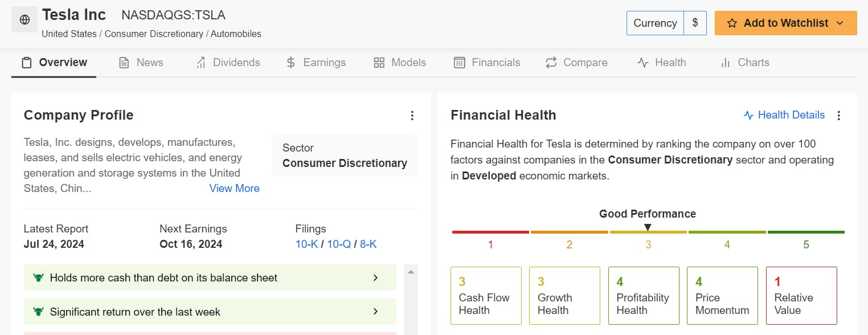Click the Latest Report date Jul 24, 2024
Viewport: 868px width, 335px height.
pos(54,244)
